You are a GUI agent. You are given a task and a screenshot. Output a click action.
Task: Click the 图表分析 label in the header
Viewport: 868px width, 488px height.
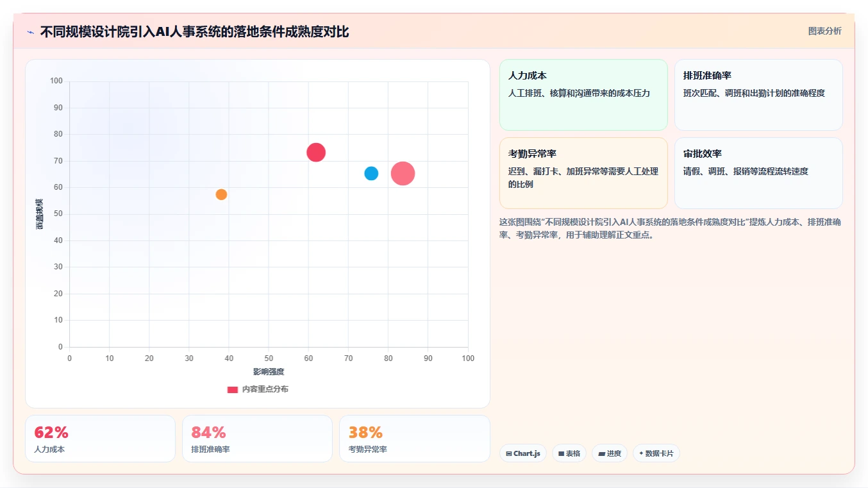tap(824, 31)
